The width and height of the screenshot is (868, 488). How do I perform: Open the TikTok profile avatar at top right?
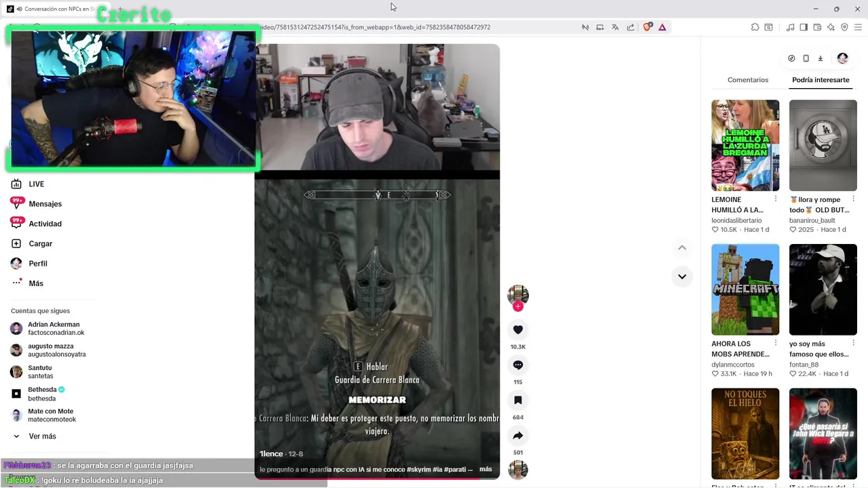842,58
